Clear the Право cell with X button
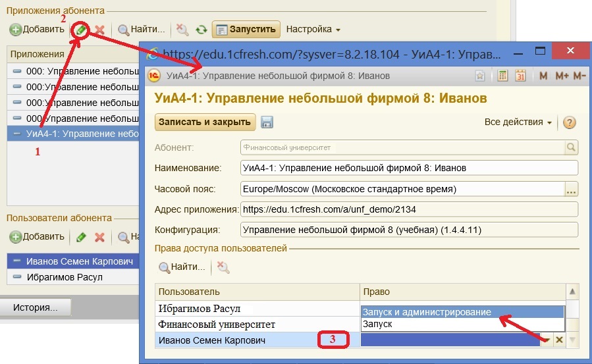The image size is (592, 364). point(560,340)
